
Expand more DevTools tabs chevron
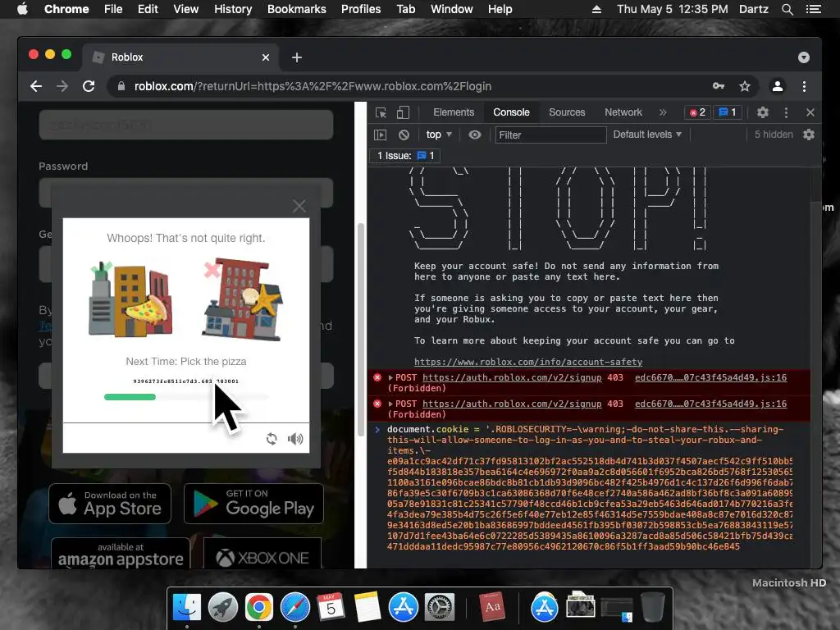coord(663,112)
